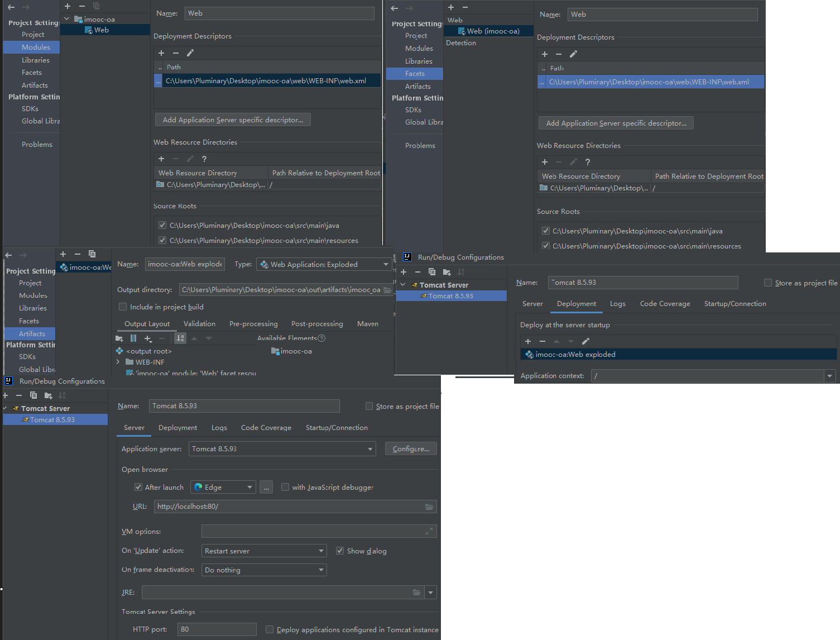
Task: Switch to Pre-processing tab
Action: (x=253, y=324)
